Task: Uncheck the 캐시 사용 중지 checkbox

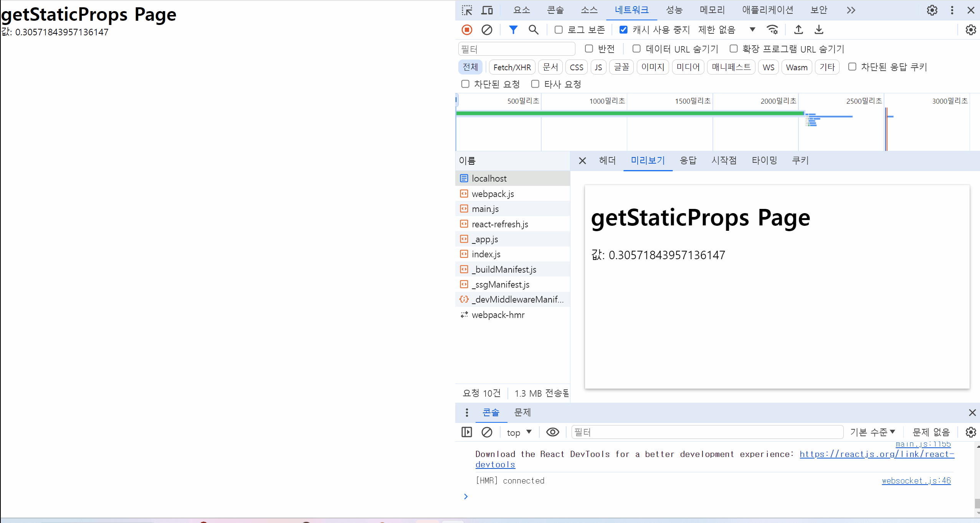Action: point(623,30)
